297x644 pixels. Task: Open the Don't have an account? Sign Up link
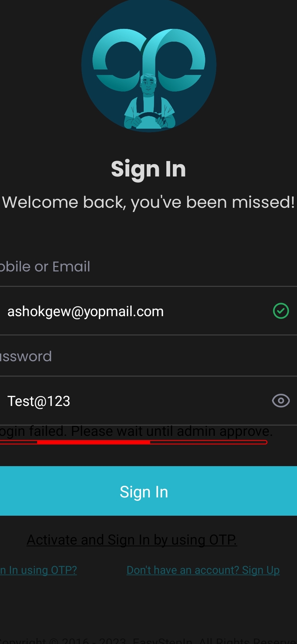203,570
